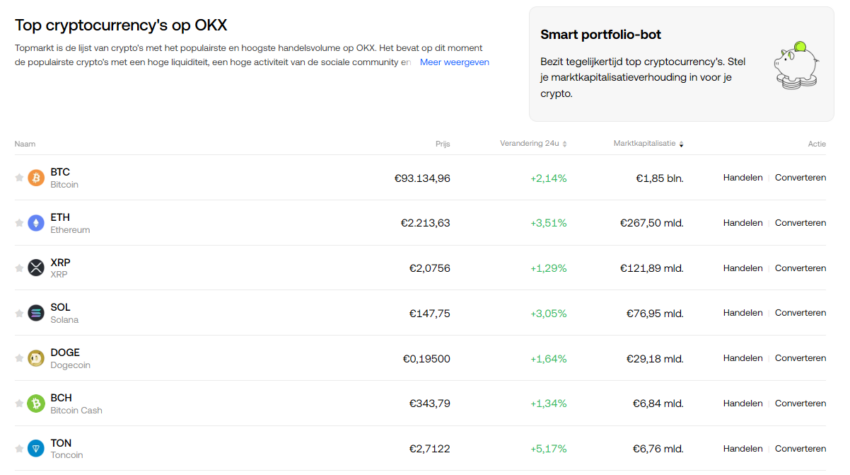Click the Solana coin icon

point(36,313)
